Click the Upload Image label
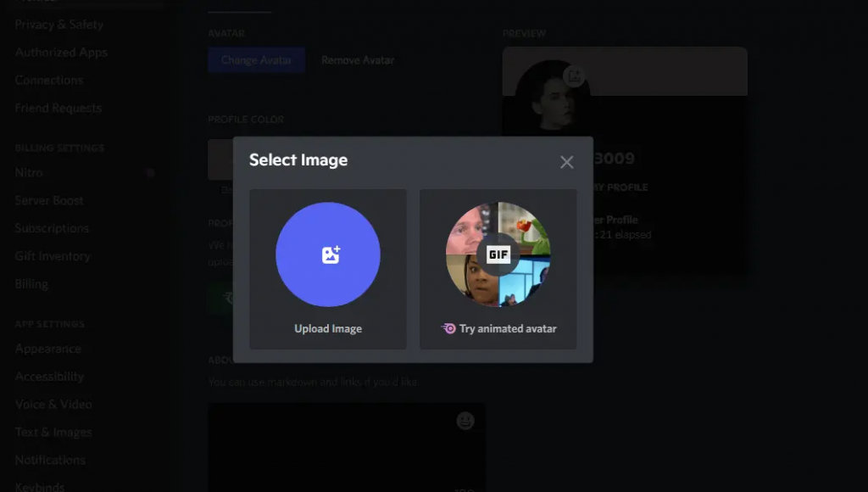868x492 pixels. tap(328, 328)
